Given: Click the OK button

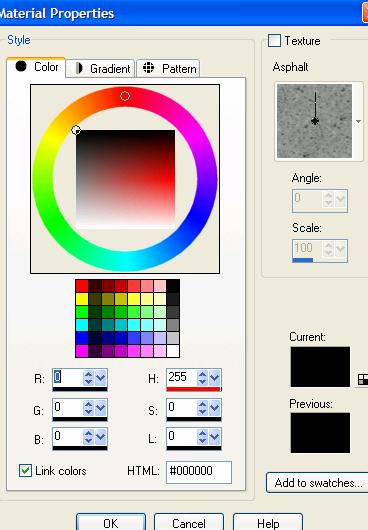Looking at the screenshot, I should point(111,523).
